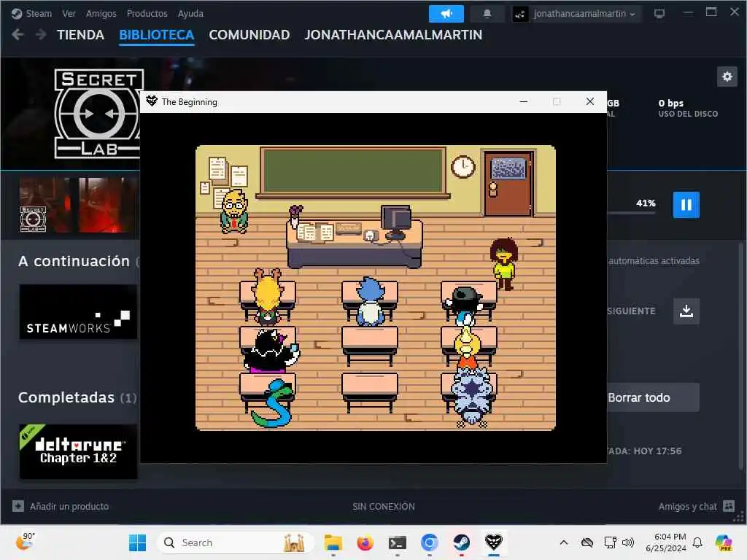Show hidden system tray icons chevron
This screenshot has height=560, width=747.
(564, 542)
